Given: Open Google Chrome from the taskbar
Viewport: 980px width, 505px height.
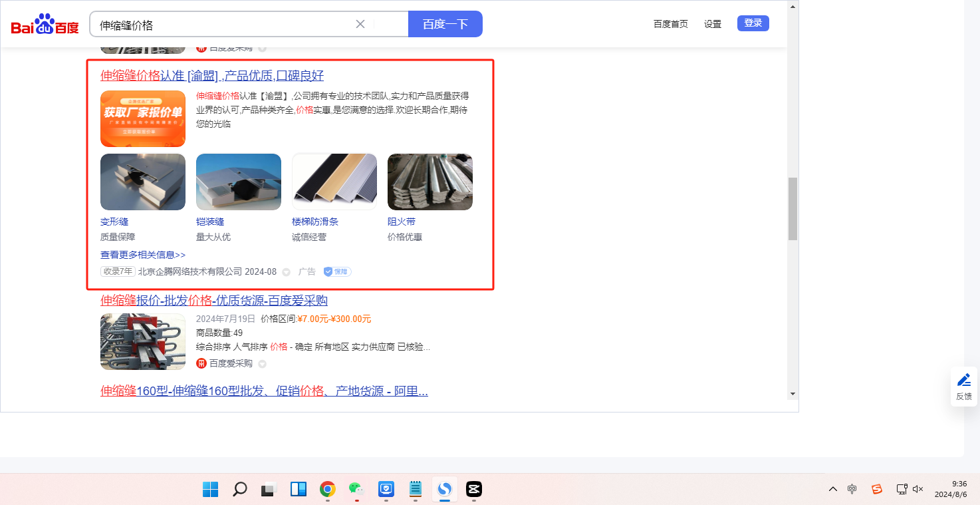Looking at the screenshot, I should click(x=327, y=490).
